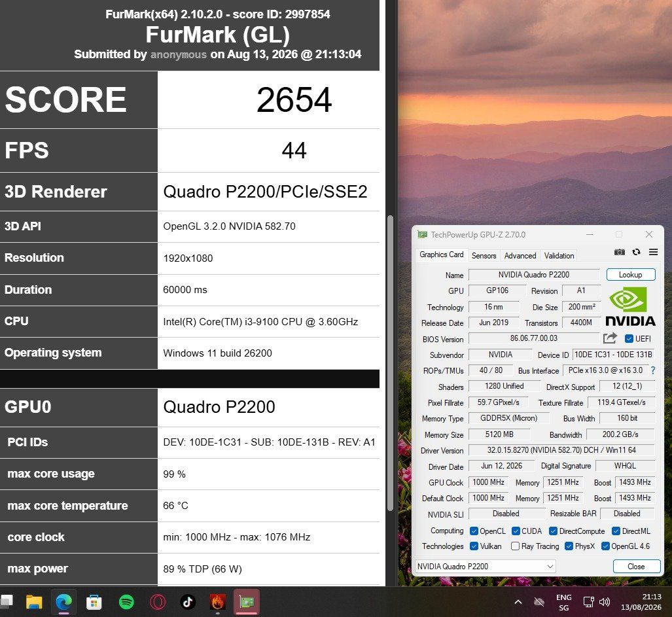Open Microsoft Edge from the taskbar
Viewport: 672px width, 617px height.
(64, 602)
